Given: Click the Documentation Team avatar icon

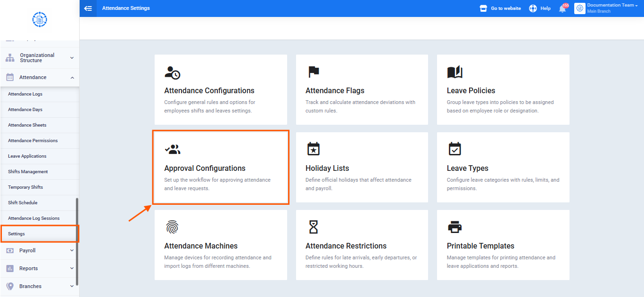Looking at the screenshot, I should click(x=579, y=8).
